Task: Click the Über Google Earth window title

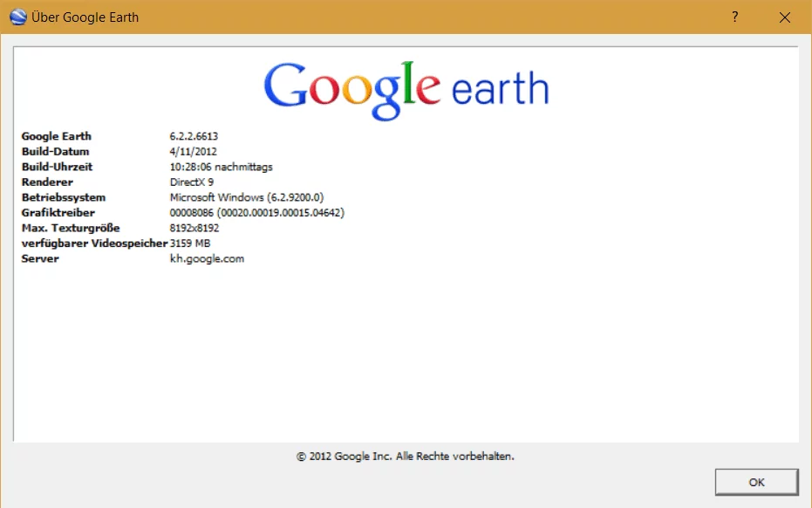Action: [85, 17]
